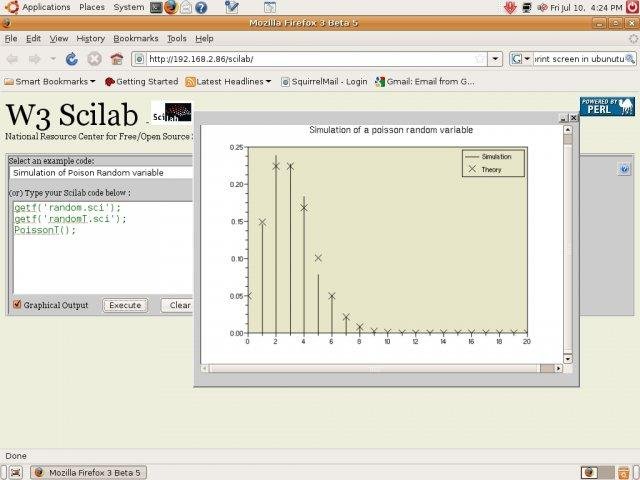The image size is (640, 480).
Task: Open the network monitor tray icon
Action: 527,7
